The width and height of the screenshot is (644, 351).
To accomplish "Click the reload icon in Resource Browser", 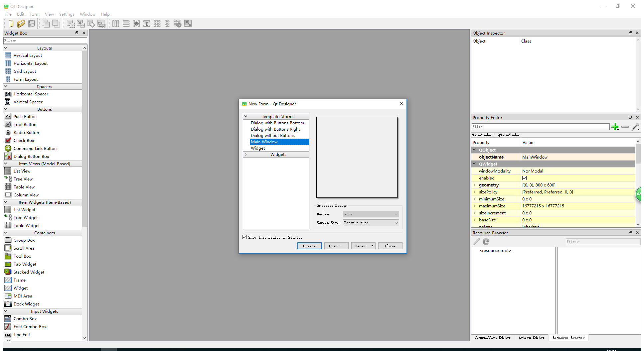I will pos(486,242).
